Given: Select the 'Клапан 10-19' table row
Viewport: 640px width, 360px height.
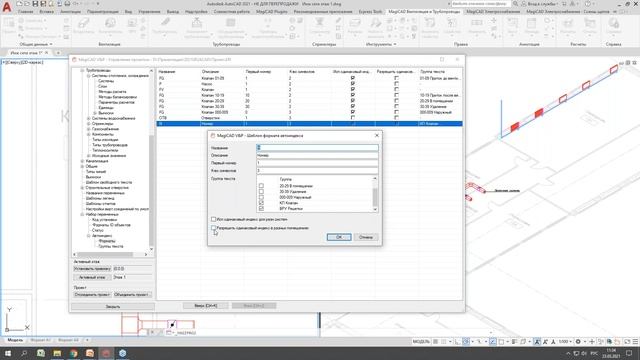Looking at the screenshot, I should (309, 95).
